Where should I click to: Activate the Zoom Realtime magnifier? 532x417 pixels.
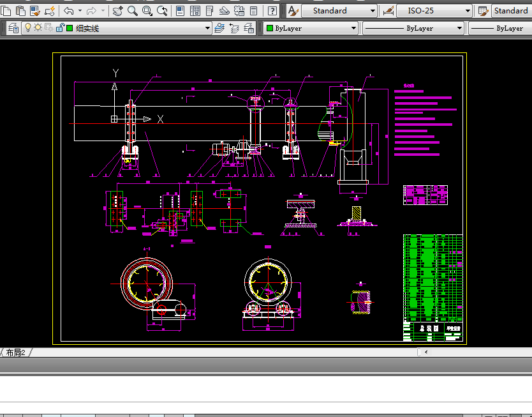tap(133, 11)
